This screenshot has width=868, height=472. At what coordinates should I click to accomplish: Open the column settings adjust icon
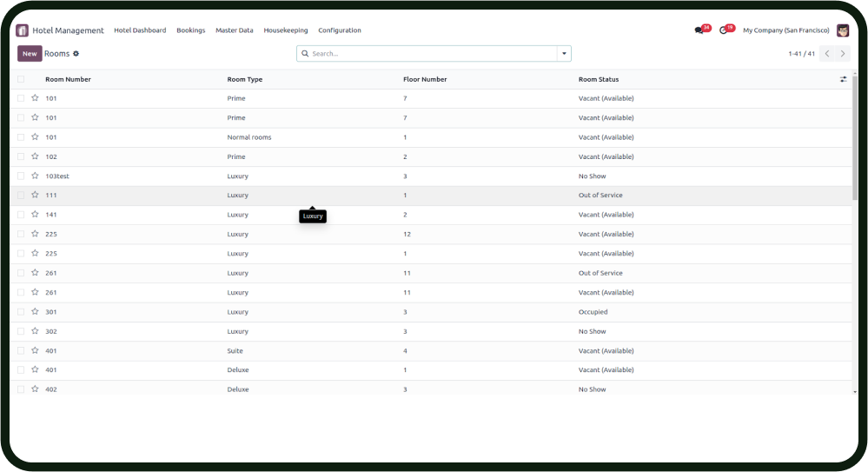(843, 79)
